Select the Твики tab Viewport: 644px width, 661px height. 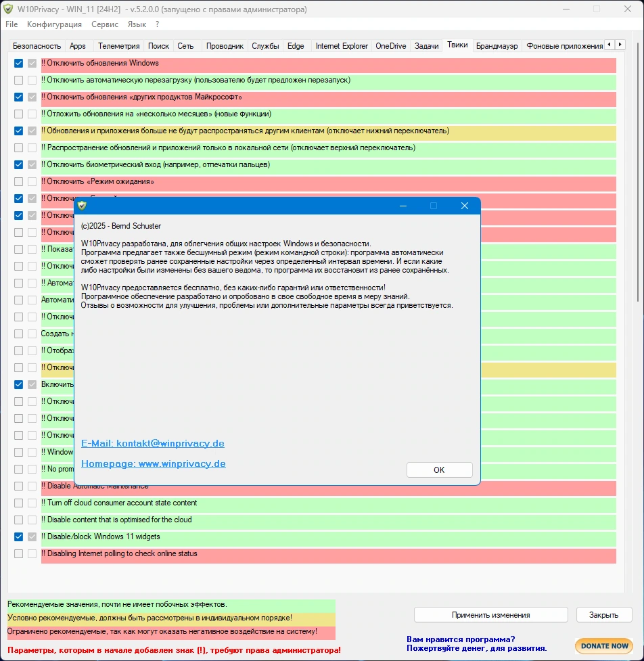pyautogui.click(x=457, y=45)
